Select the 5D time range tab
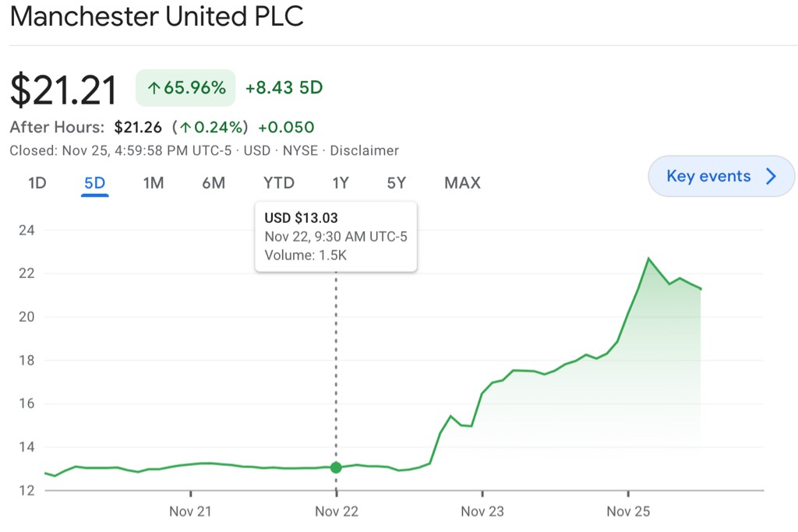This screenshot has height=532, width=798. pyautogui.click(x=94, y=183)
